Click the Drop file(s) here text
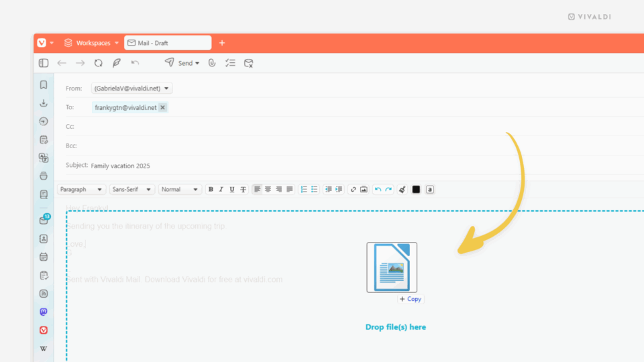644x362 pixels. click(x=396, y=327)
